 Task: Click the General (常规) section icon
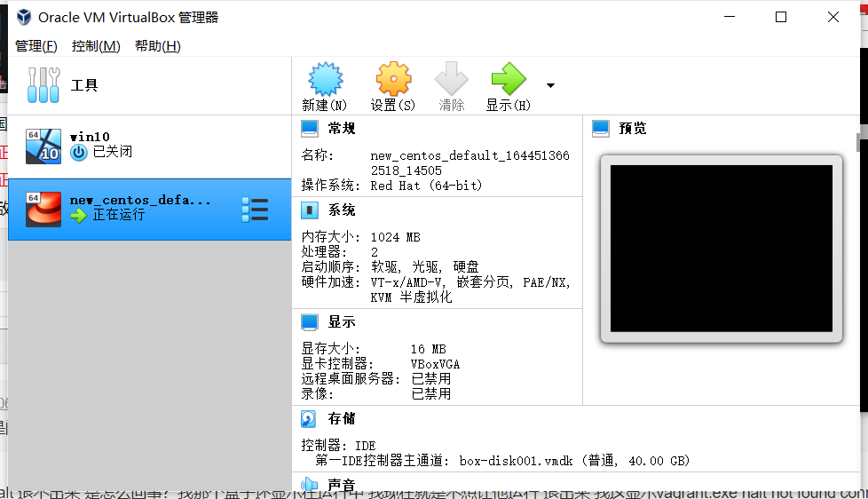pos(310,129)
